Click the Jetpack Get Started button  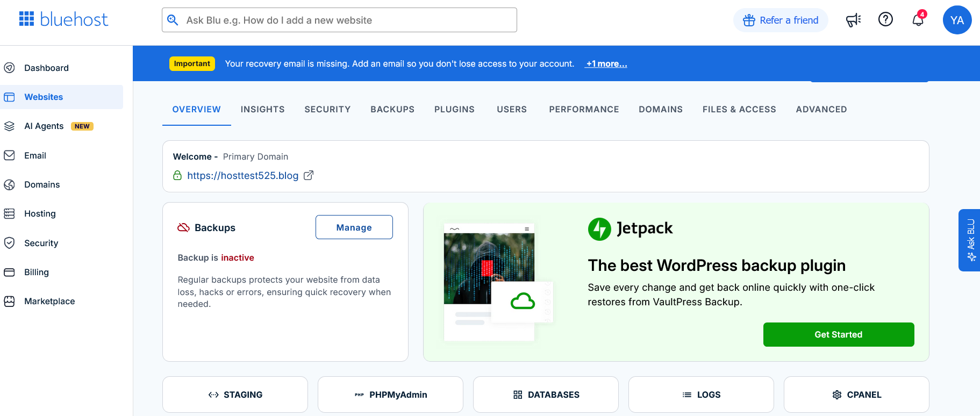[x=839, y=334]
